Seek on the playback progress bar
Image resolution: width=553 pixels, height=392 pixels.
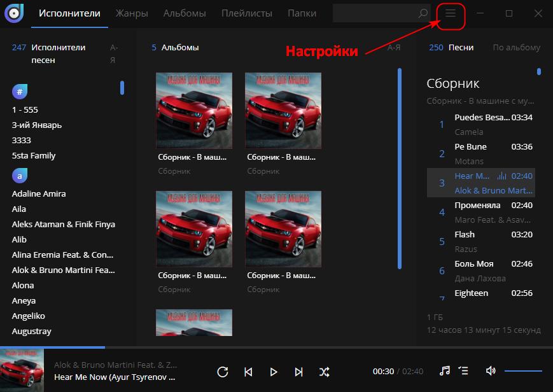[276, 347]
